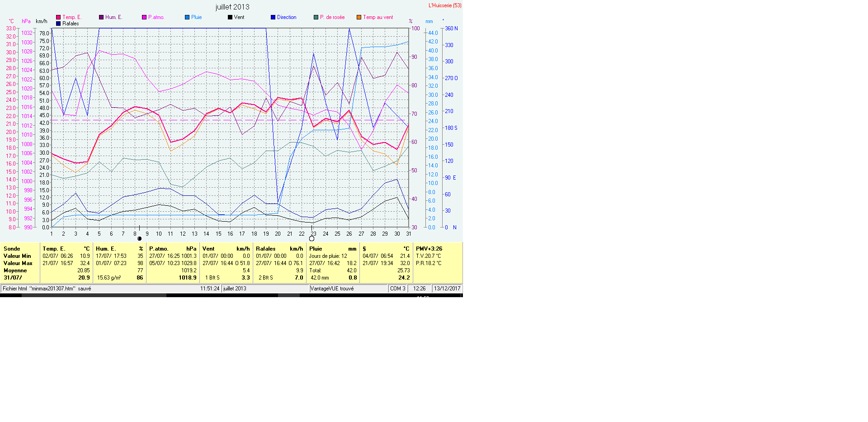Click the purple Hum. E. legend swatch
Viewport: 868px width, 422px height.
101,17
